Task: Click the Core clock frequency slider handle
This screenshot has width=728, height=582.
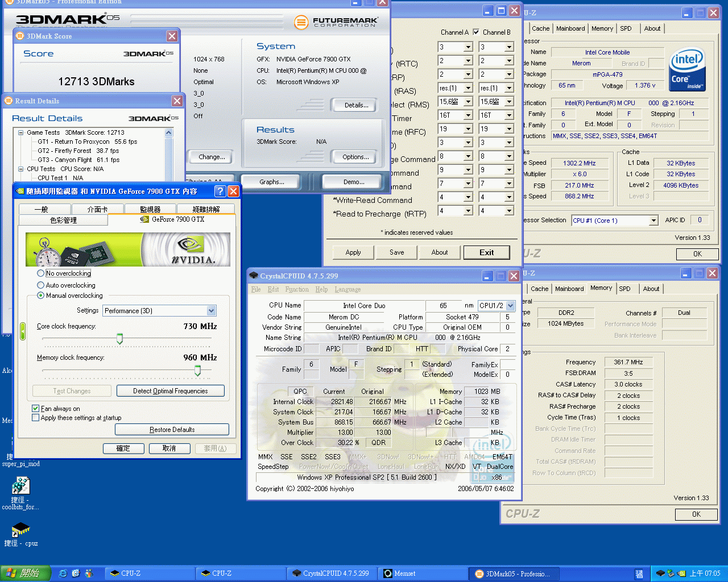Action: click(119, 339)
